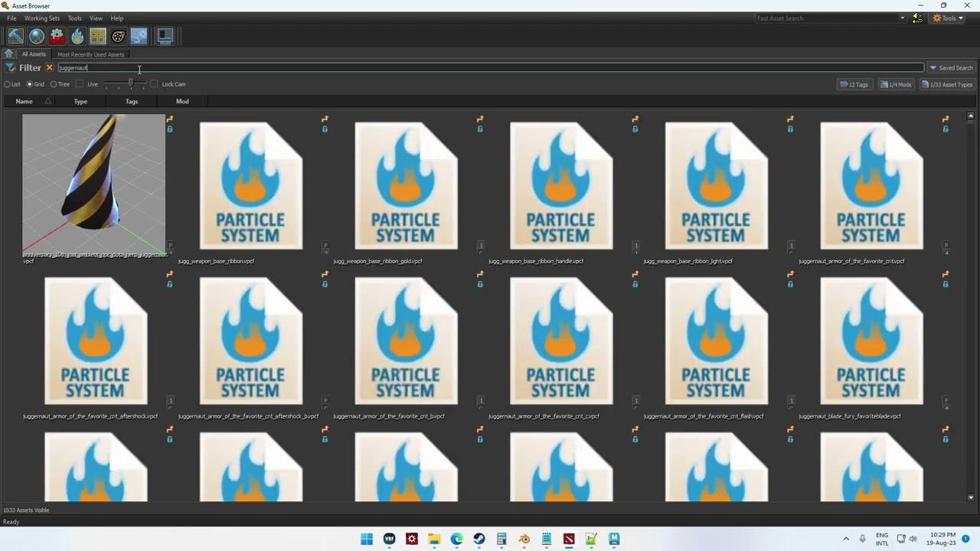Open Microsoft Edge from the taskbar
980x551 pixels.
(x=457, y=539)
